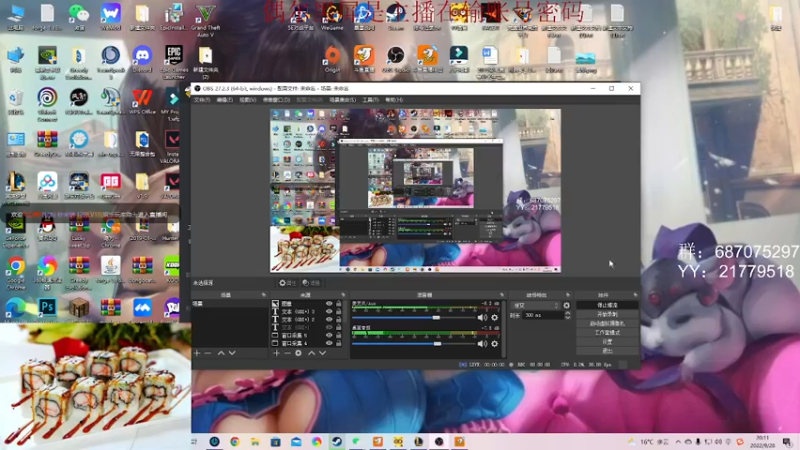
Task: Pop out the Audio Mixer dock panel
Action: point(502,295)
